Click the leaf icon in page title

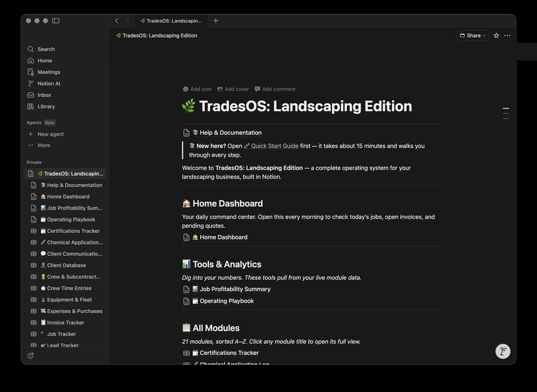point(189,106)
